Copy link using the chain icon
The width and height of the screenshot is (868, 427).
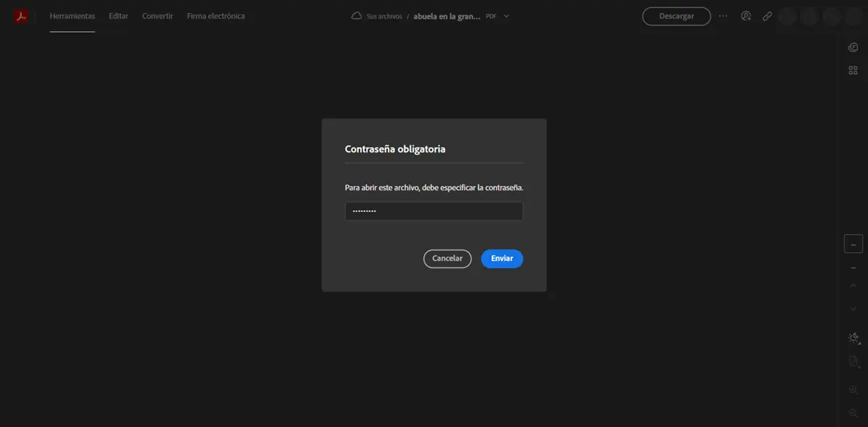tap(767, 16)
